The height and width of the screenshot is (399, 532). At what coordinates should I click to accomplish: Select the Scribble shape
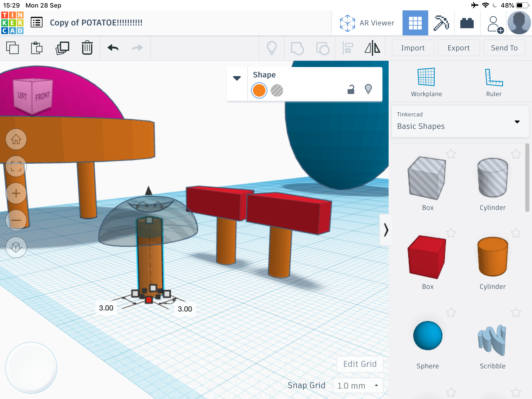(492, 340)
